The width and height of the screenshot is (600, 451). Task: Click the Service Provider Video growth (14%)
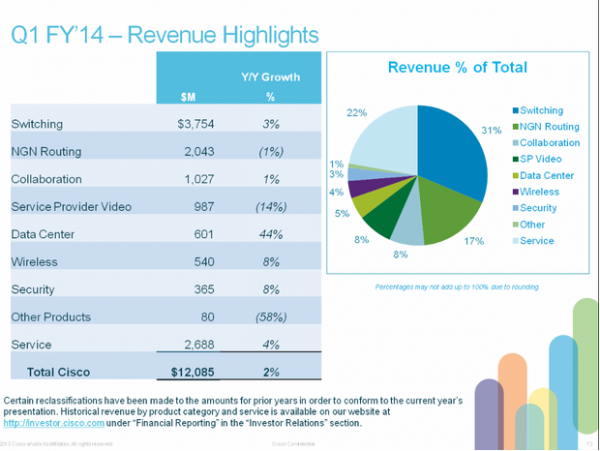tap(271, 207)
